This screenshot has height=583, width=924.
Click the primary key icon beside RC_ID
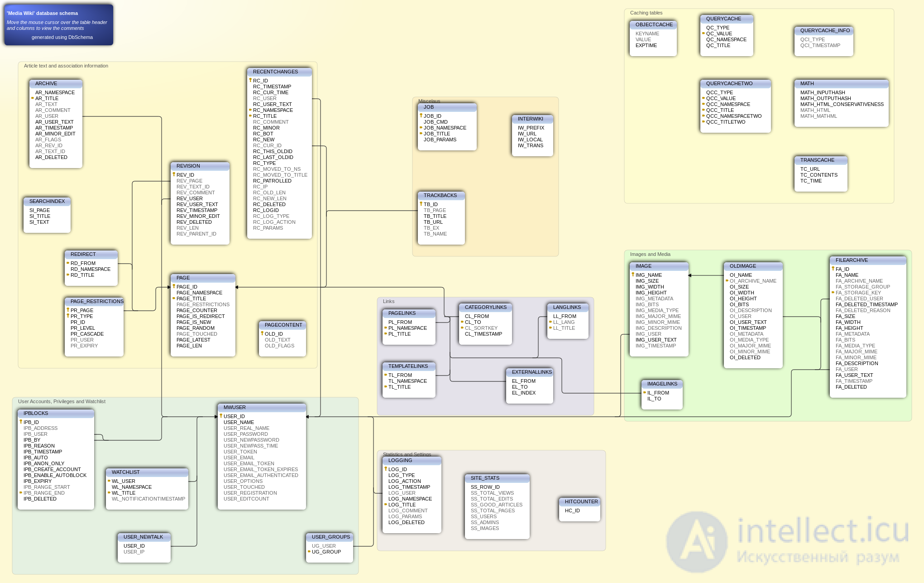point(250,80)
